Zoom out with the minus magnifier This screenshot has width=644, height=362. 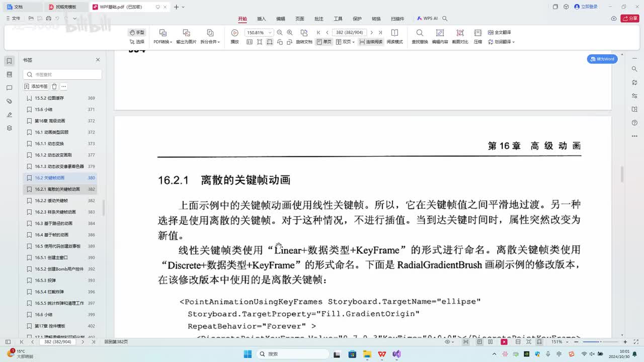click(280, 32)
